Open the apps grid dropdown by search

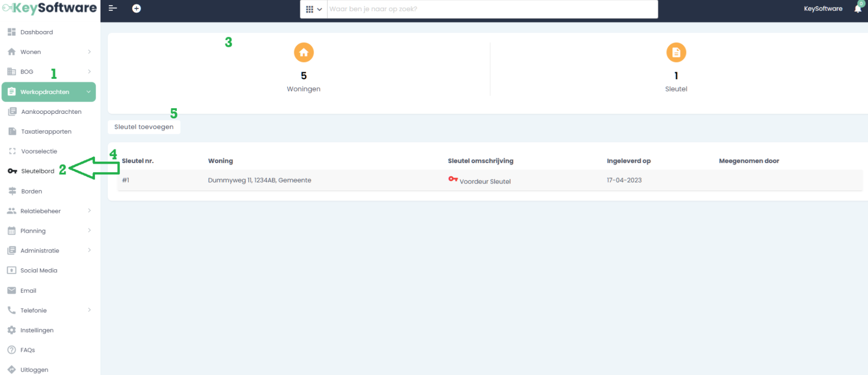pos(314,9)
